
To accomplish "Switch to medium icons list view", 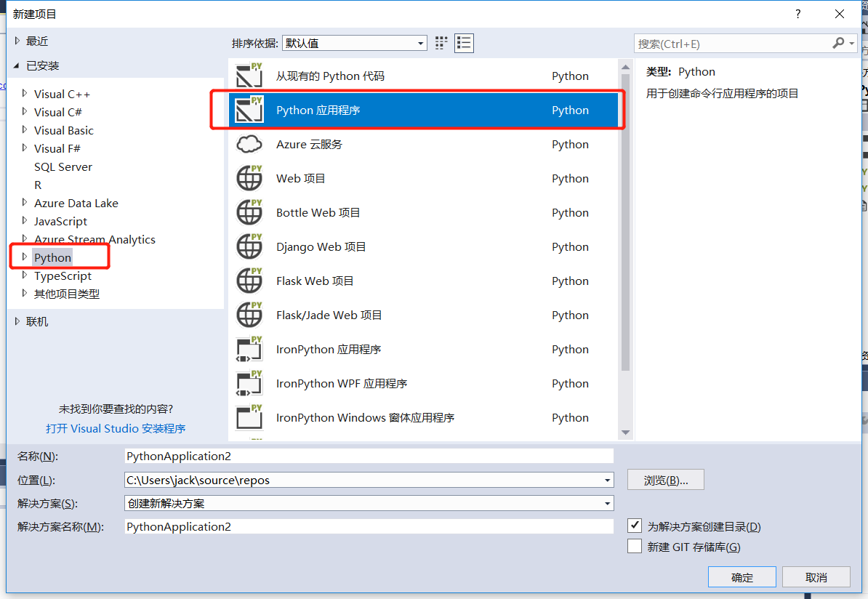I will [464, 43].
